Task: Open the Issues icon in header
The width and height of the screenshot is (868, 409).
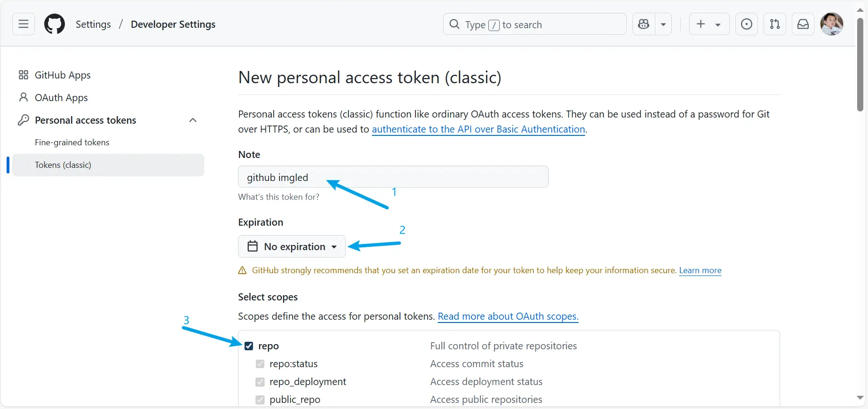Action: pyautogui.click(x=747, y=24)
